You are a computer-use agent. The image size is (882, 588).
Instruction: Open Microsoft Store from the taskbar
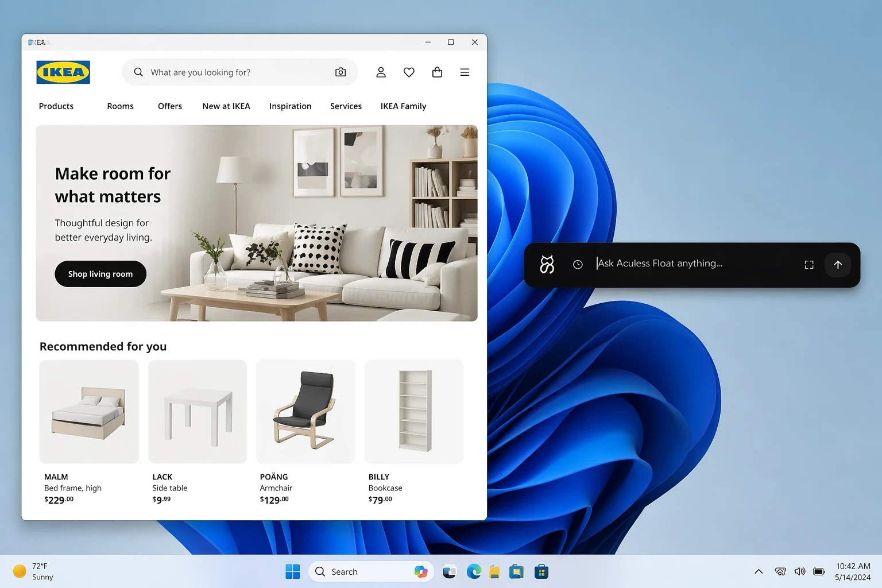tap(541, 572)
